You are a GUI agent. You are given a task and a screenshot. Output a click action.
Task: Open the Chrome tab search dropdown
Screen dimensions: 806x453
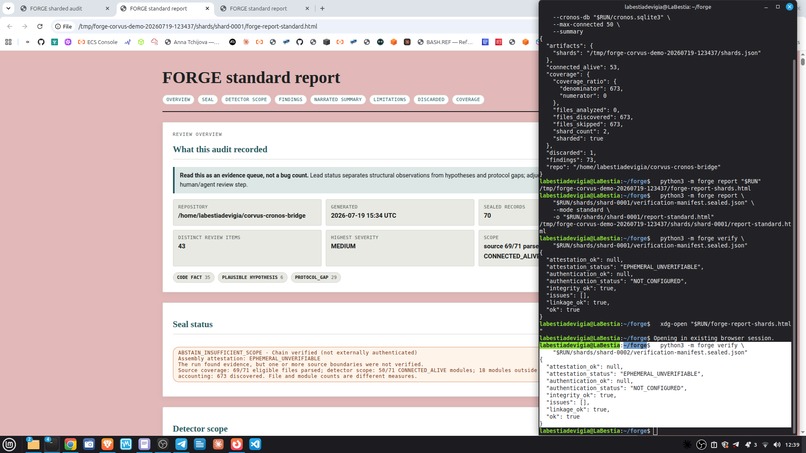point(8,8)
